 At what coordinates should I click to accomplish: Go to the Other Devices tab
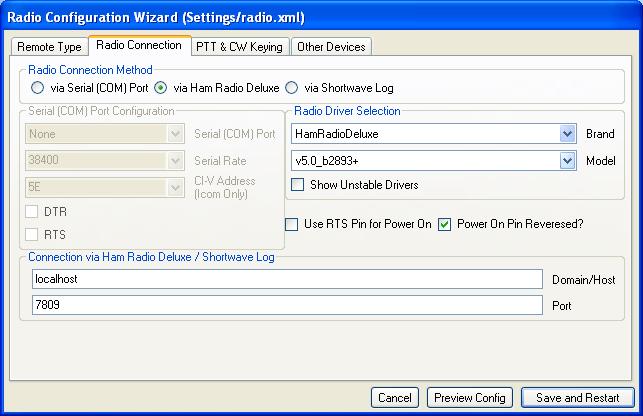coord(332,47)
